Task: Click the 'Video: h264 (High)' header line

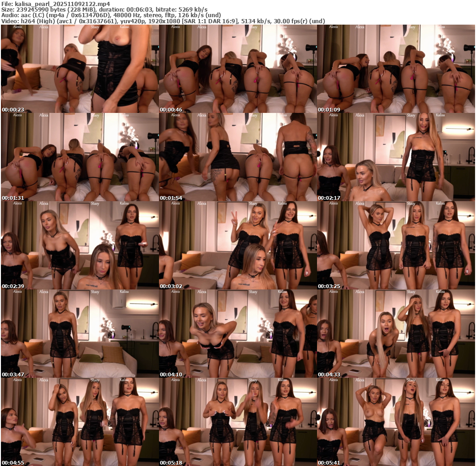Action: (163, 21)
